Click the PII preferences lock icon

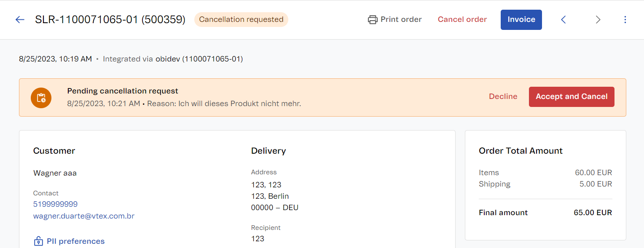(x=38, y=241)
